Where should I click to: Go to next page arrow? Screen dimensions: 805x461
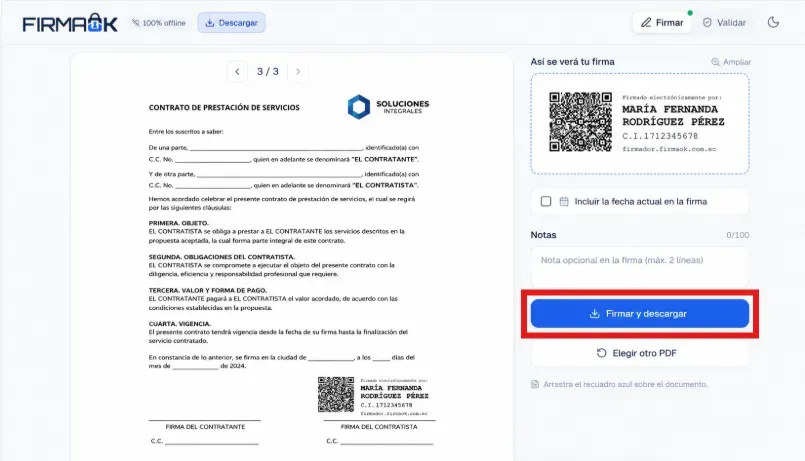[298, 72]
